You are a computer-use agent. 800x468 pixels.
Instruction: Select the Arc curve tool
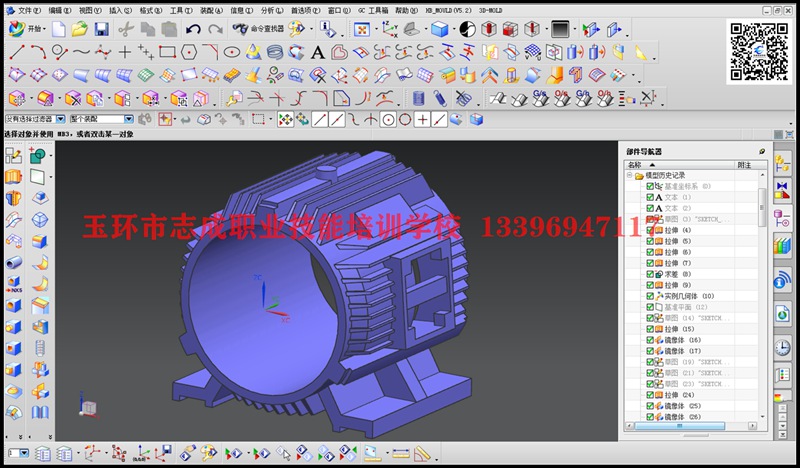39,52
